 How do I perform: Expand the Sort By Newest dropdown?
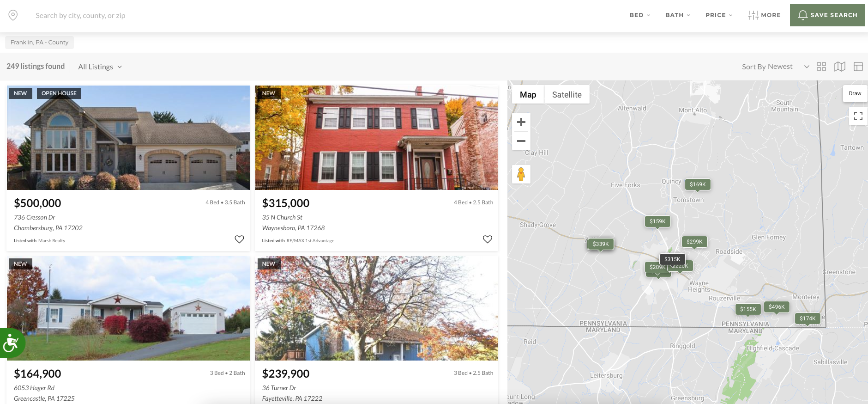776,67
